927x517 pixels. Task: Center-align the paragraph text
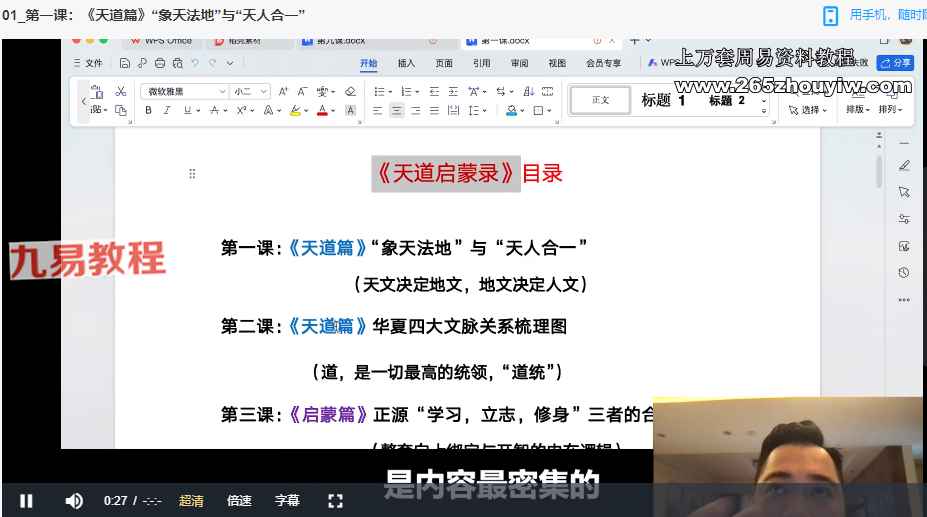coord(397,111)
